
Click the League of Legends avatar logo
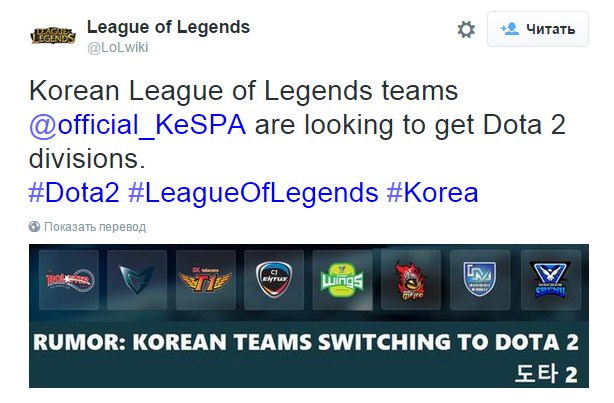53,36
